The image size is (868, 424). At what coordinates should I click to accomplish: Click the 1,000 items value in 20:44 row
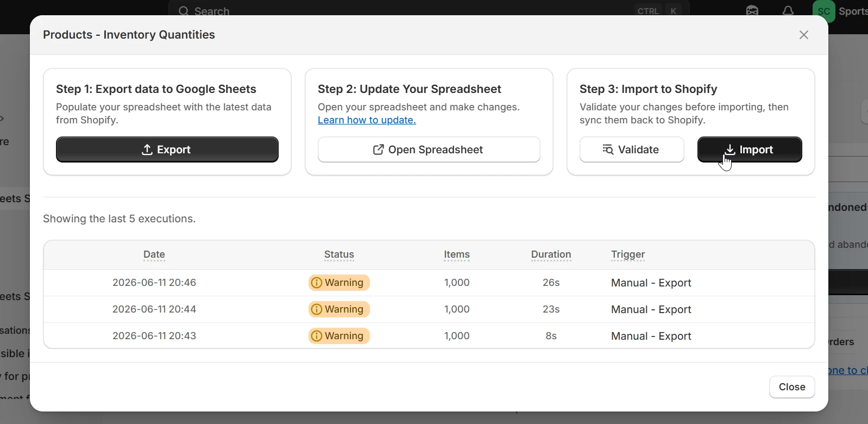(x=457, y=310)
